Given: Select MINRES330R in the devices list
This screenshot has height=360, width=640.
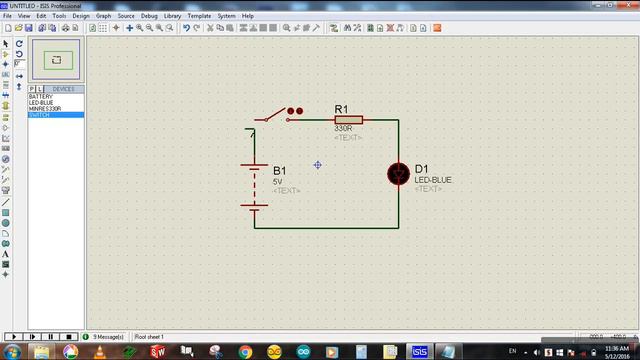Looking at the screenshot, I should point(56,109).
